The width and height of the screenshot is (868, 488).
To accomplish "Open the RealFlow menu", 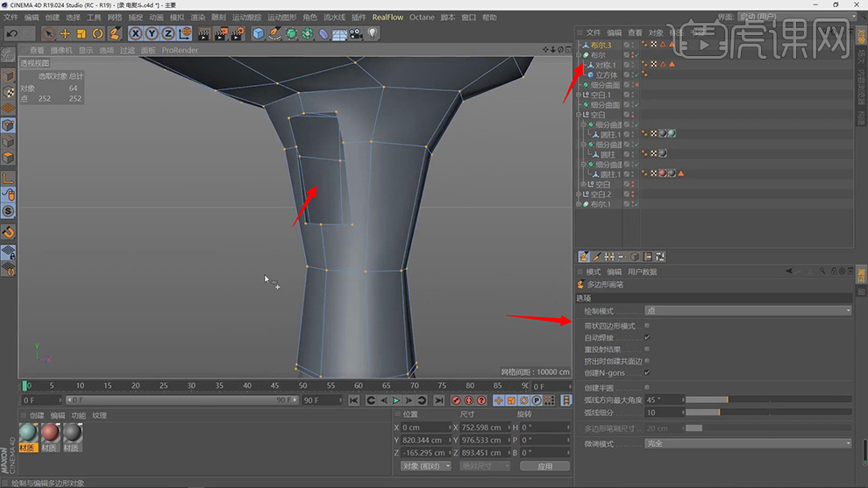I will pyautogui.click(x=388, y=18).
